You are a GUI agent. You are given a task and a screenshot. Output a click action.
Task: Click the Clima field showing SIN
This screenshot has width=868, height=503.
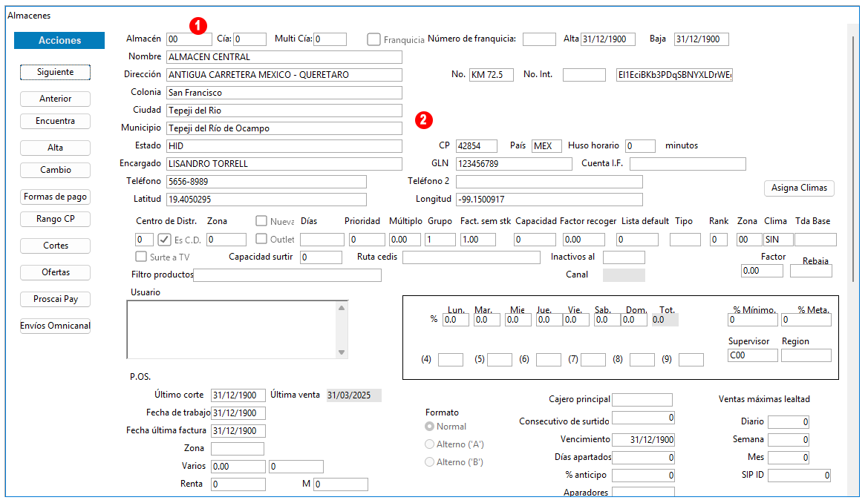pyautogui.click(x=778, y=240)
